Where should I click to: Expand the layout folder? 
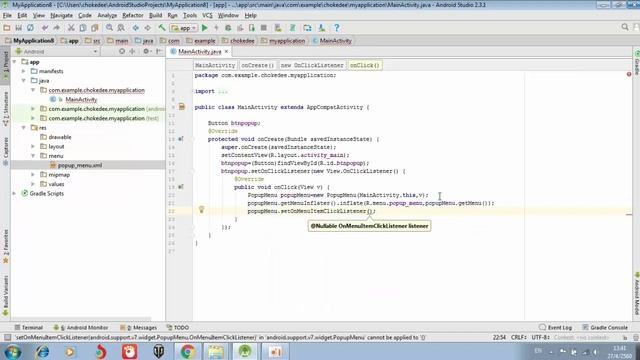[x=33, y=146]
